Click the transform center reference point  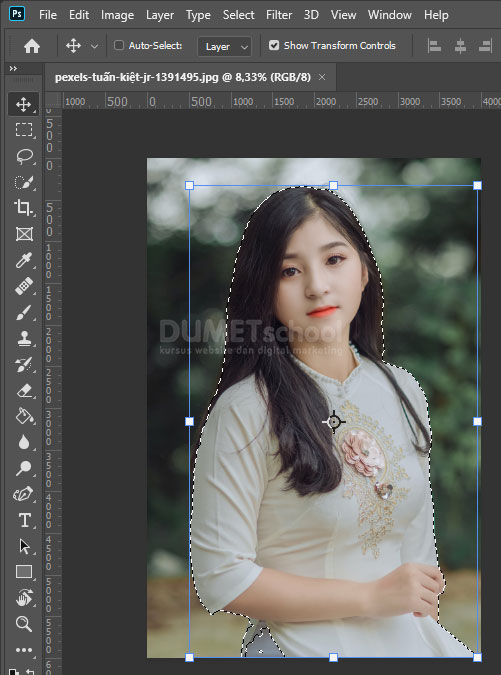(x=334, y=421)
